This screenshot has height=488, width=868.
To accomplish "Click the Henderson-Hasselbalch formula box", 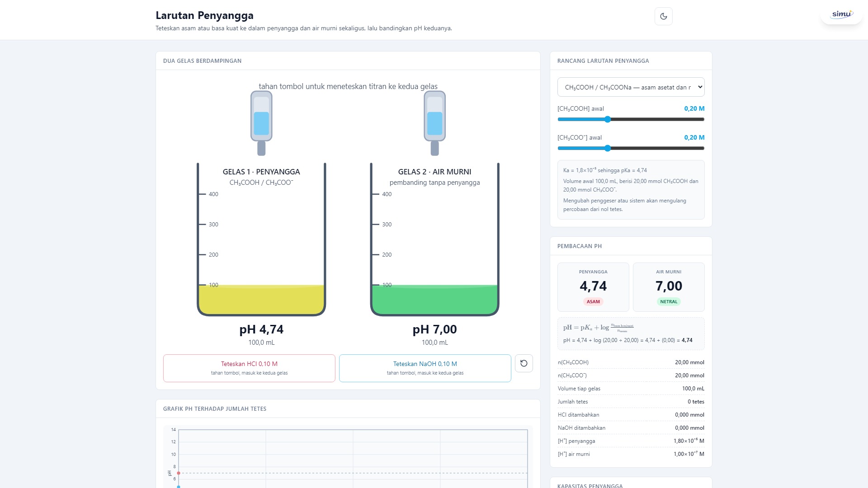I will pyautogui.click(x=631, y=333).
